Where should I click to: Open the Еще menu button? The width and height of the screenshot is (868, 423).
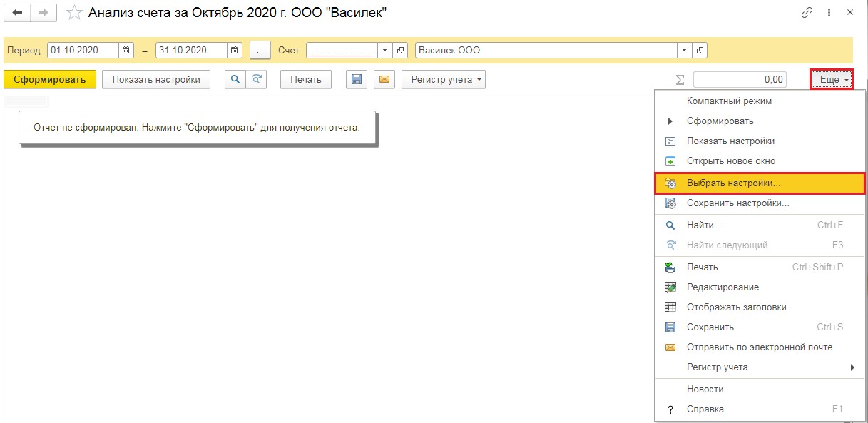pos(832,80)
